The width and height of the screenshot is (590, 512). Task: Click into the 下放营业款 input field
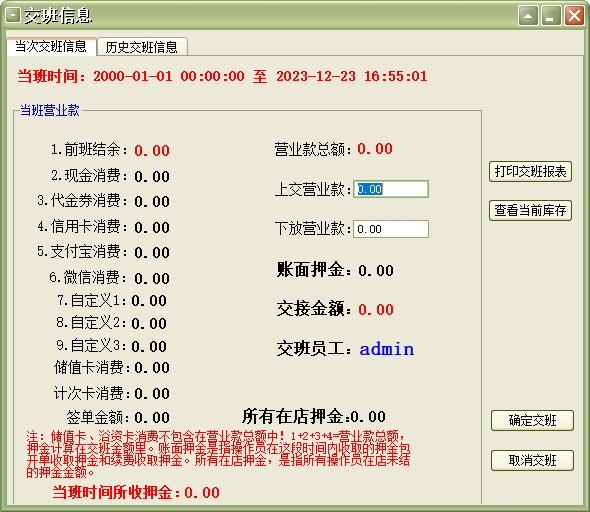(x=391, y=229)
